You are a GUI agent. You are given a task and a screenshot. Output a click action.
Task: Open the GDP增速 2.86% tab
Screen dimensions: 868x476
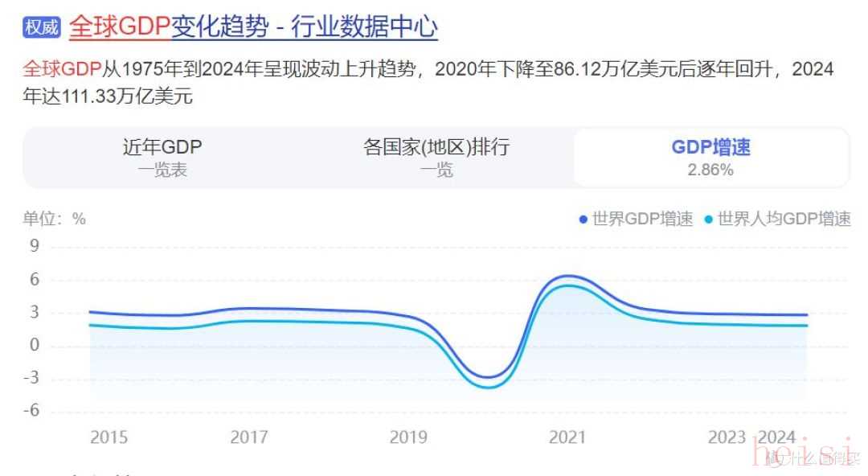[710, 157]
